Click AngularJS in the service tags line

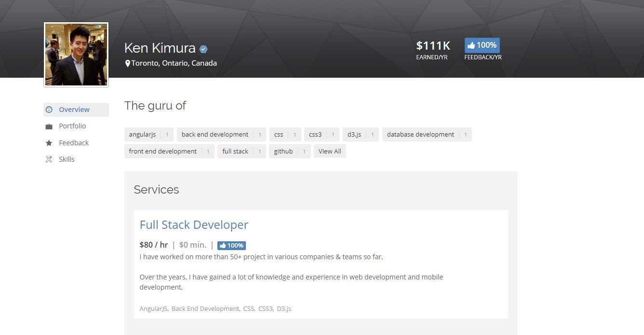tap(153, 309)
